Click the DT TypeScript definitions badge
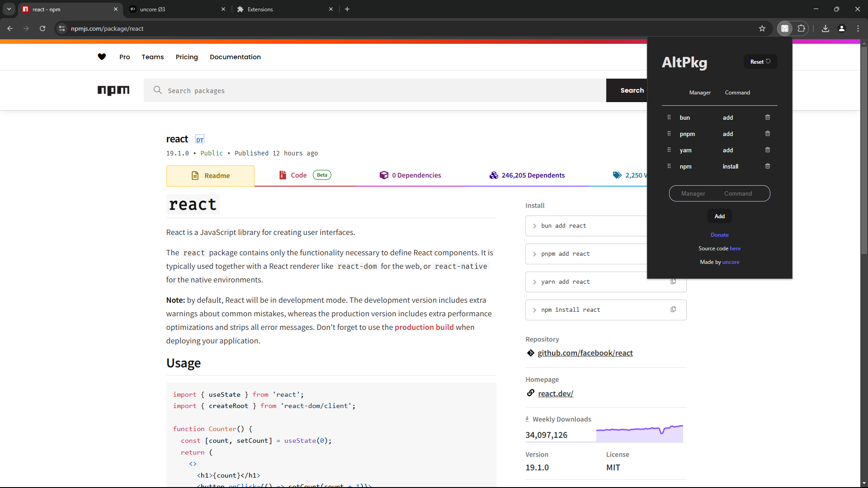Image resolution: width=868 pixels, height=488 pixels. tap(200, 140)
